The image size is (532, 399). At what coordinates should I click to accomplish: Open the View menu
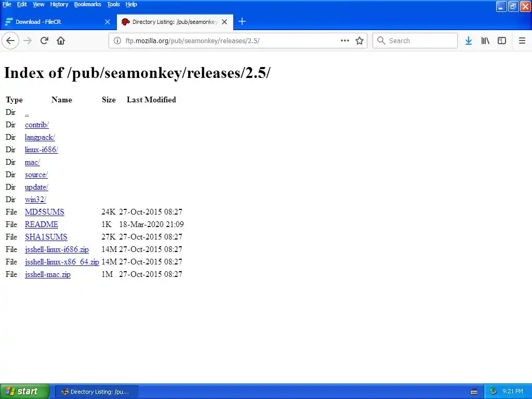38,4
